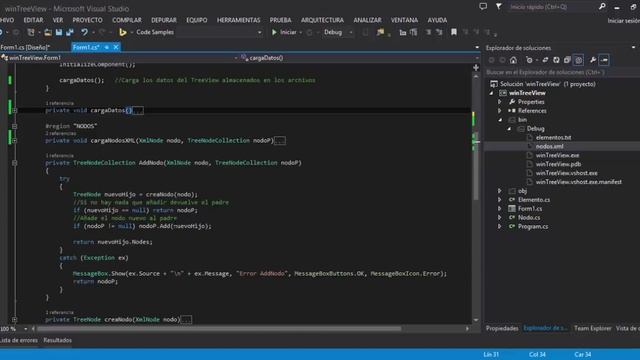
Task: Click split editor handle above vertical scrollbar
Action: click(x=476, y=68)
